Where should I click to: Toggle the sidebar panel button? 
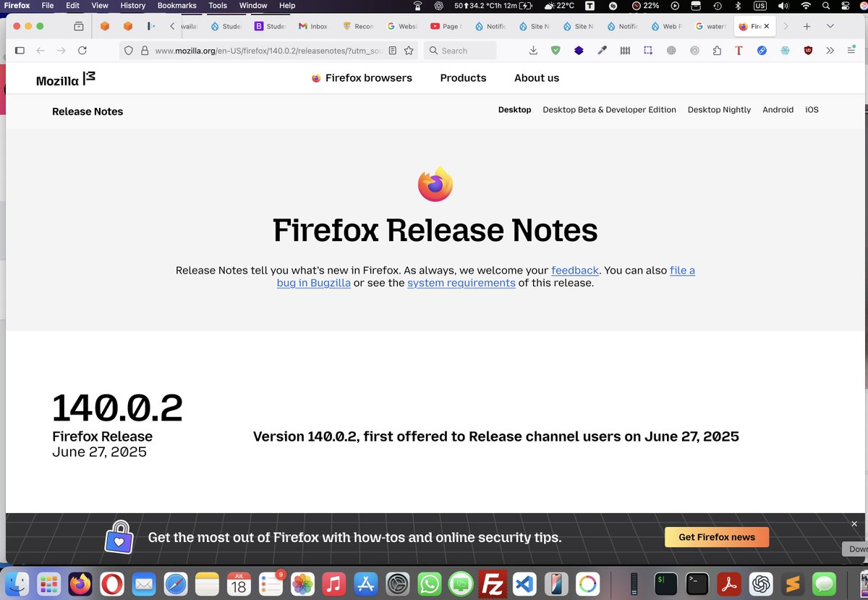click(20, 51)
